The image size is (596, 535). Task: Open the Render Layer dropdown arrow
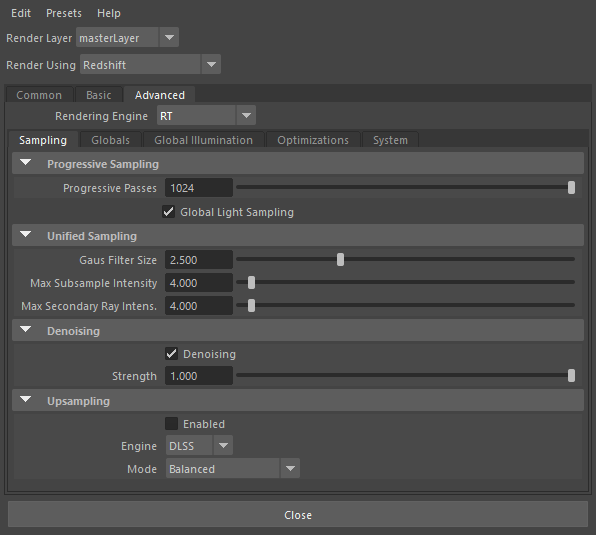[169, 38]
